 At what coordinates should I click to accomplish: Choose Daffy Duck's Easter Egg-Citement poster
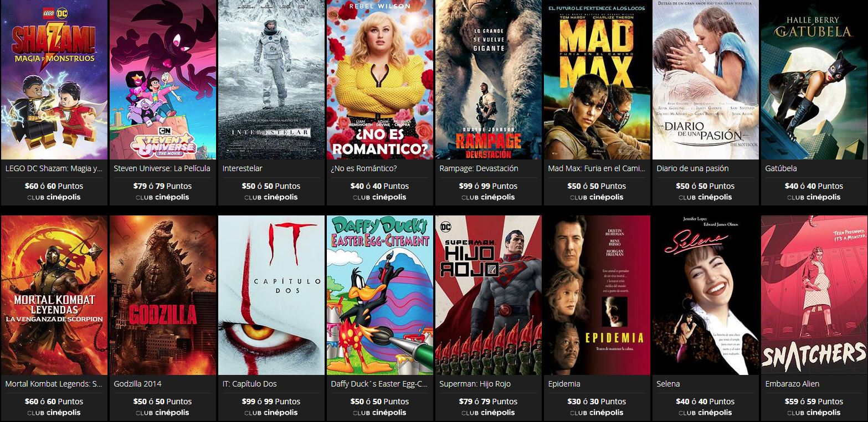coord(380,295)
